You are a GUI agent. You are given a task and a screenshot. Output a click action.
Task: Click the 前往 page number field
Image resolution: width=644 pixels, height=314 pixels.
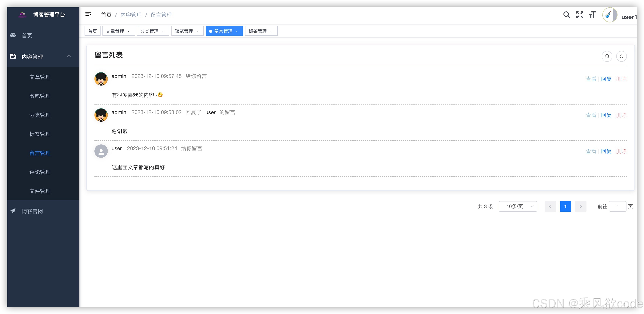(x=617, y=206)
